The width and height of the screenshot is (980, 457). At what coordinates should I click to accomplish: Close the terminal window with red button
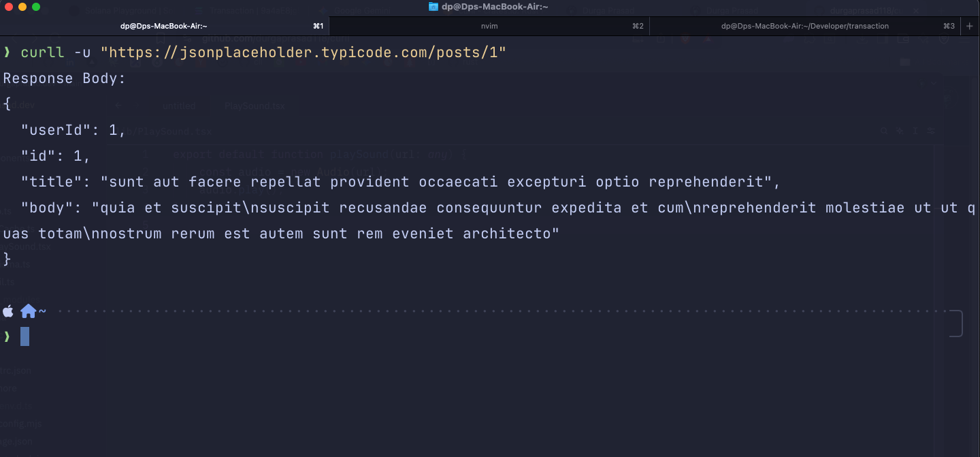(x=9, y=7)
